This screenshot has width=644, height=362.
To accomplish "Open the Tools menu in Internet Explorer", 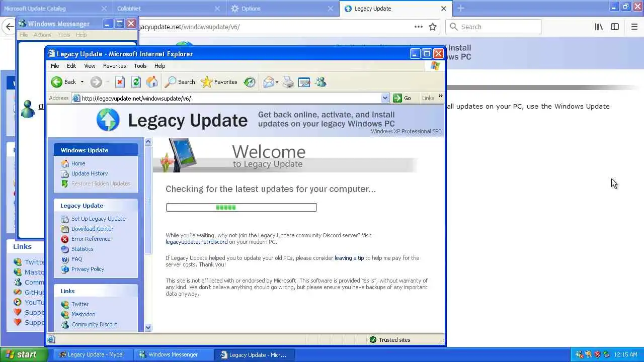I will (x=140, y=66).
